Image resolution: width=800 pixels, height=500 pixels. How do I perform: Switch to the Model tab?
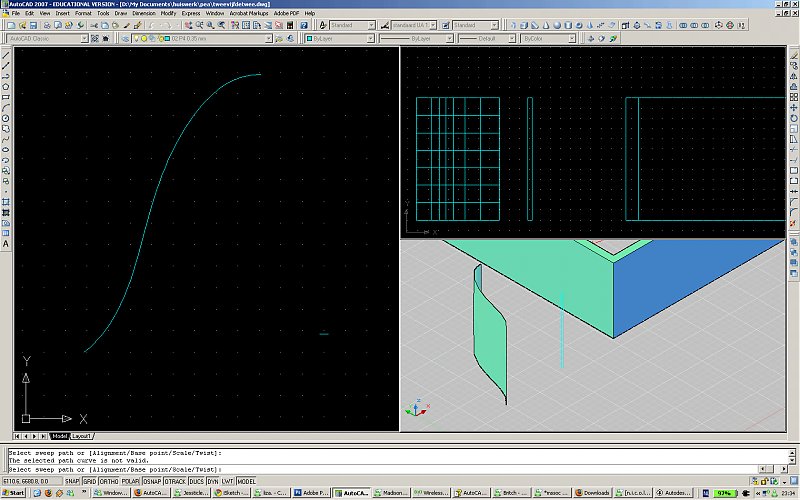[x=59, y=436]
